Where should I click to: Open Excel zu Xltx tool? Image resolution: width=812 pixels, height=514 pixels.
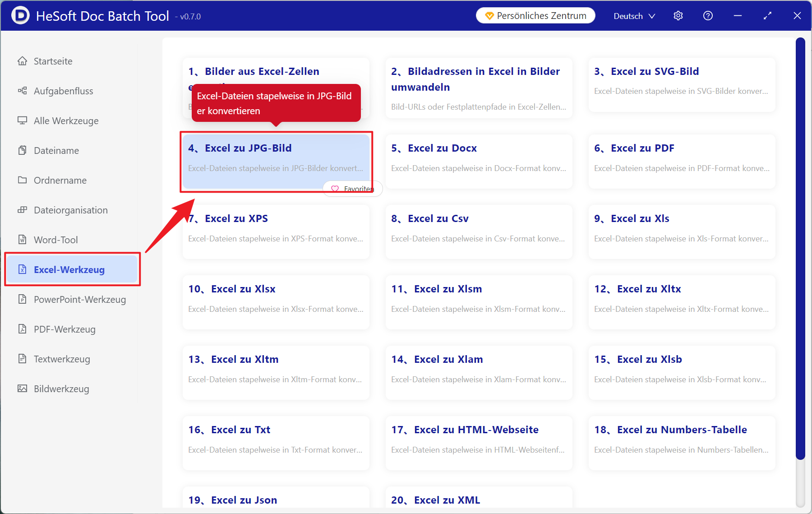click(x=682, y=302)
